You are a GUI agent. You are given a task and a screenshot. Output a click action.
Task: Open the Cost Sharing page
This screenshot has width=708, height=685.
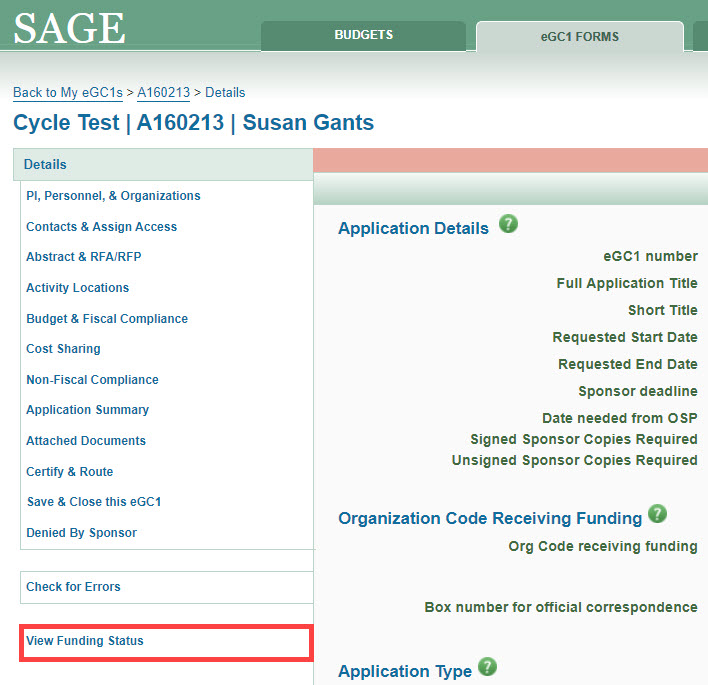tap(63, 349)
